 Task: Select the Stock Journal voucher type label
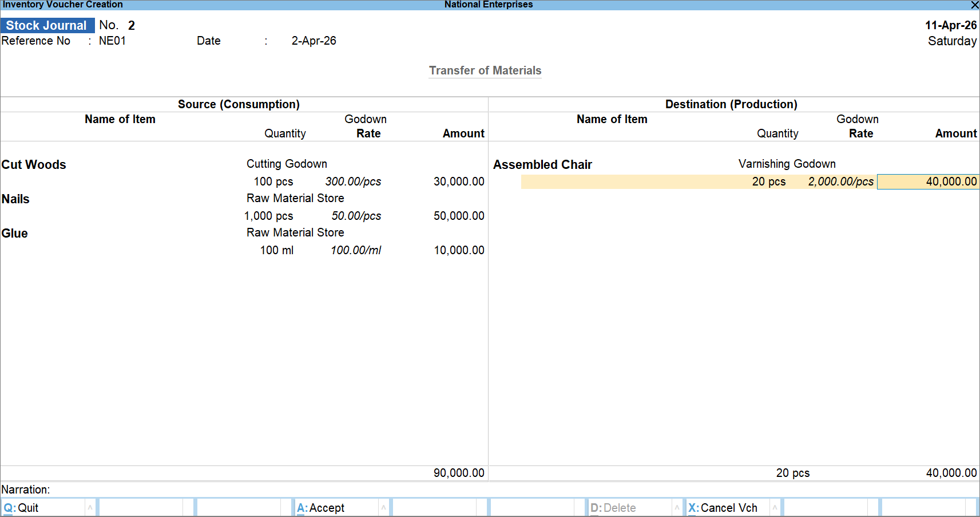(47, 25)
